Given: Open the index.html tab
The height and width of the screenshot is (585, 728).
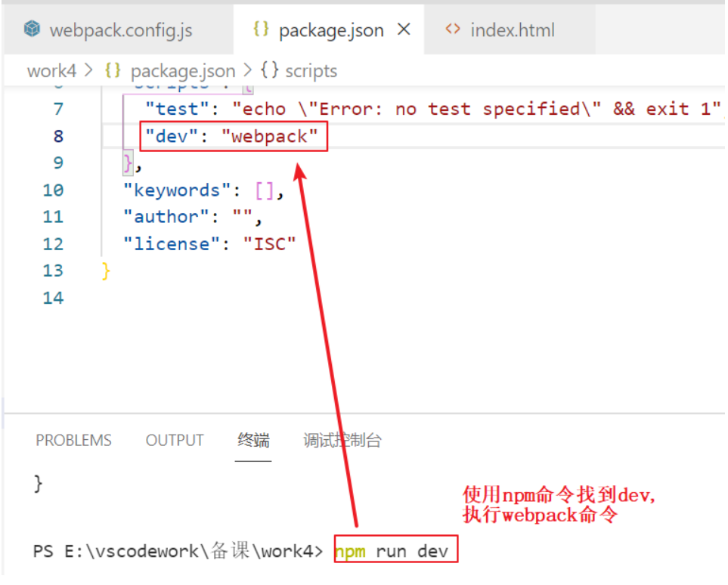Looking at the screenshot, I should point(510,30).
